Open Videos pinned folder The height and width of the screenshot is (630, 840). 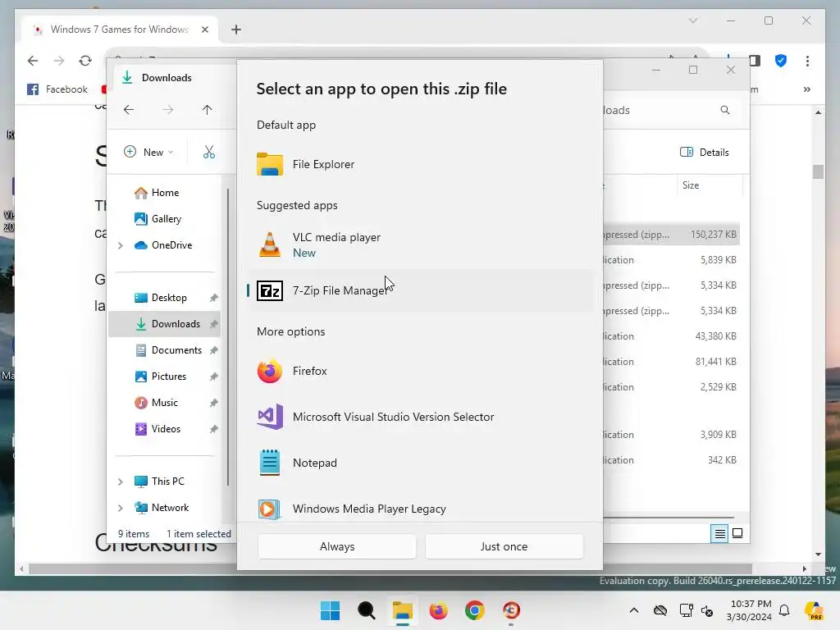coord(166,429)
